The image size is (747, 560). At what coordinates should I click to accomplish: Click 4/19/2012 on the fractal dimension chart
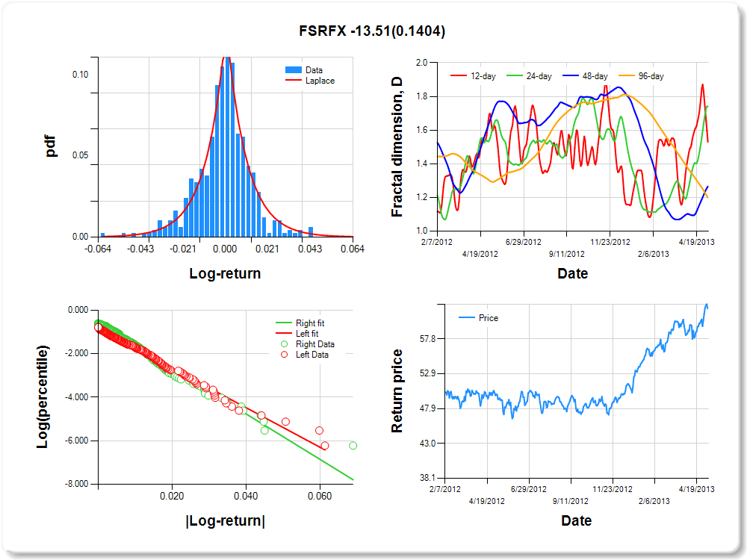click(480, 254)
